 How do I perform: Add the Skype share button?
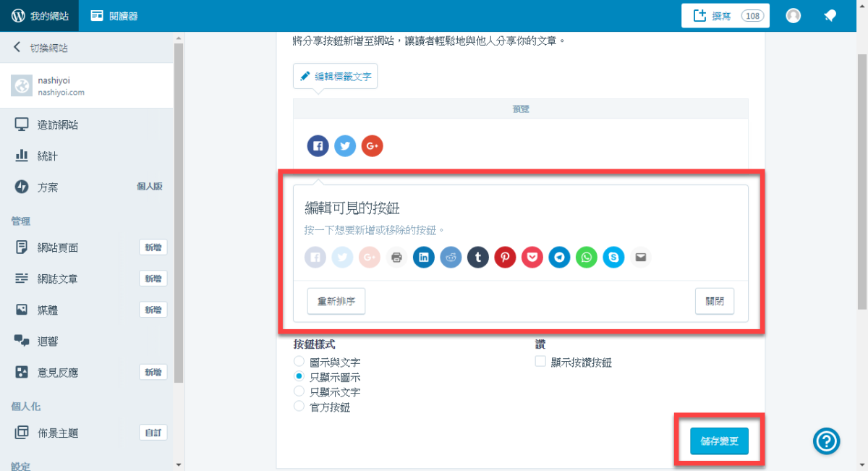613,257
